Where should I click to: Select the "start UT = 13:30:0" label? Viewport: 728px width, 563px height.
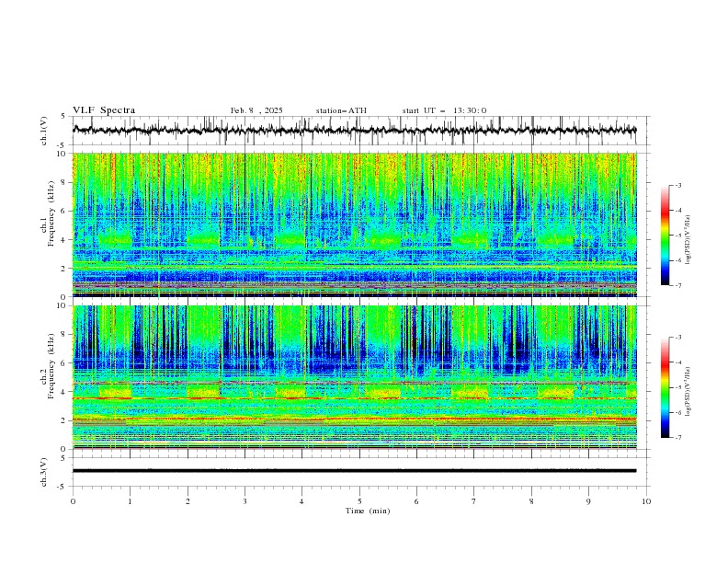click(444, 110)
